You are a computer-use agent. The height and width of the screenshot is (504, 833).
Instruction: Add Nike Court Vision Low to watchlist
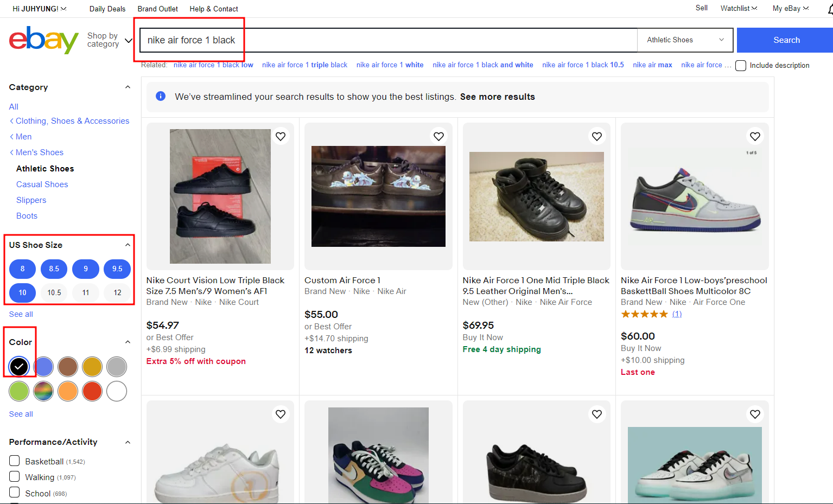click(x=281, y=137)
